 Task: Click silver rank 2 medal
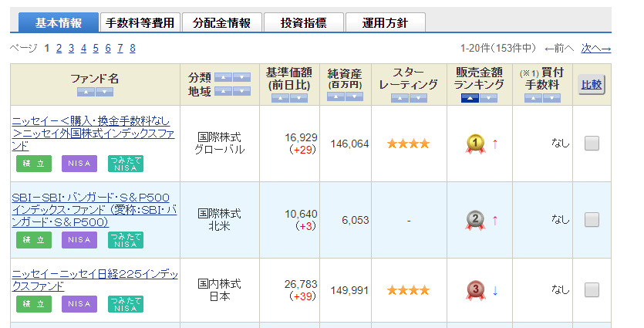pyautogui.click(x=475, y=220)
